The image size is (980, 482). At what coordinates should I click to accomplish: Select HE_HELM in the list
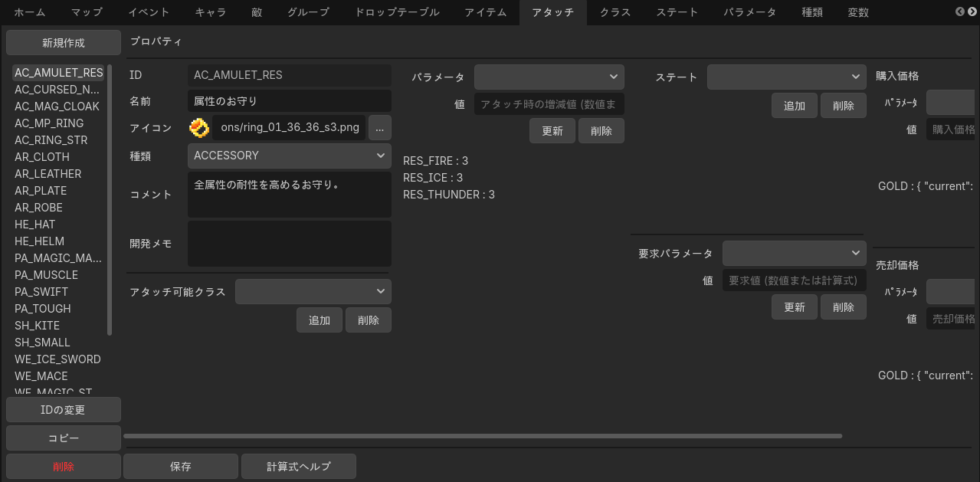57,241
